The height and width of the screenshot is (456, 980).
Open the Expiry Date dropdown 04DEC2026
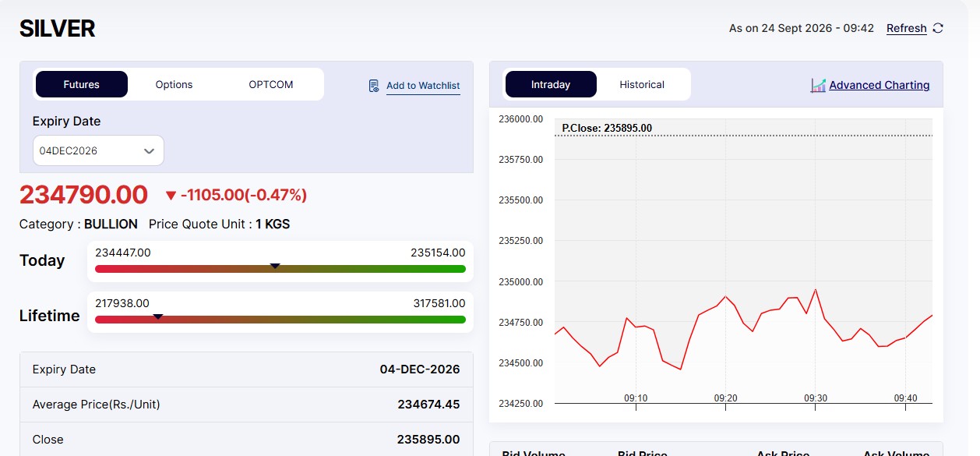98,150
